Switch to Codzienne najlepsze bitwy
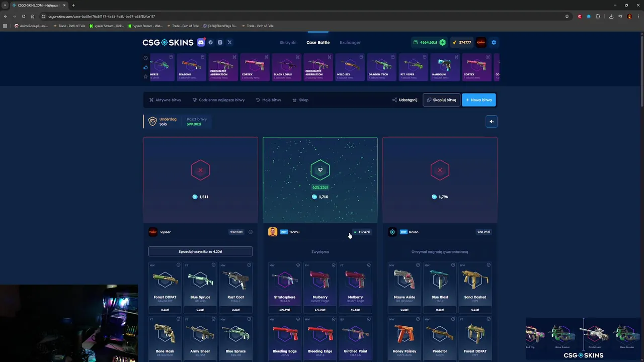644x362 pixels. tap(218, 100)
